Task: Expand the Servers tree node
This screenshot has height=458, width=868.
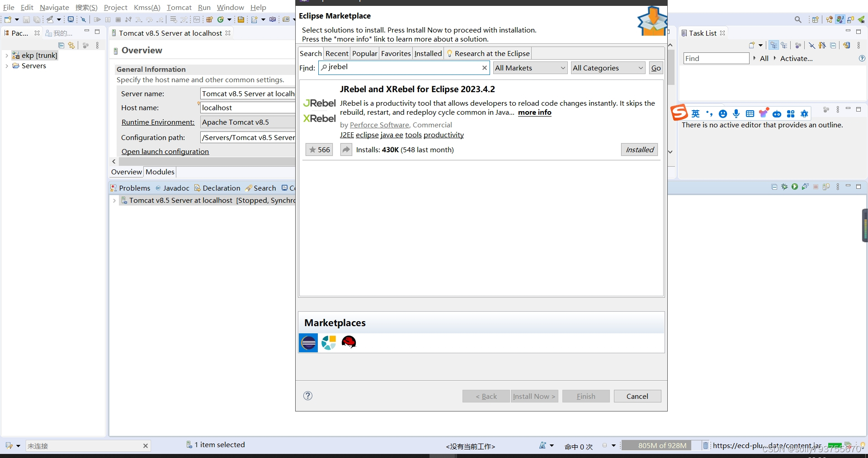Action: 6,66
